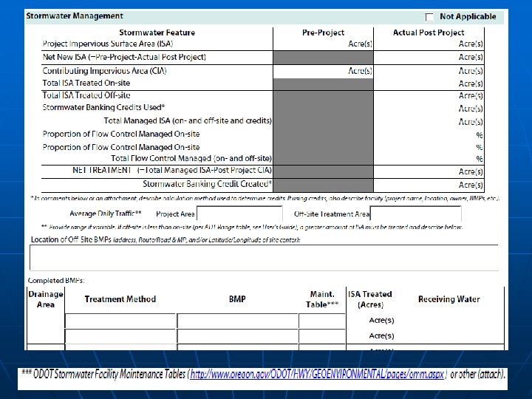Select the Contributing Impervious Area (CIA) label
The width and height of the screenshot is (532, 399).
click(x=104, y=71)
